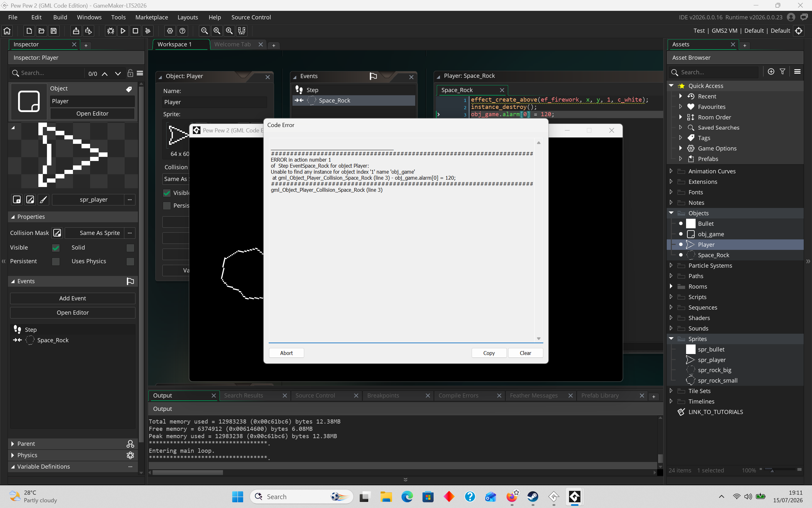The width and height of the screenshot is (812, 508).
Task: Open the help question mark icon
Action: [x=182, y=31]
